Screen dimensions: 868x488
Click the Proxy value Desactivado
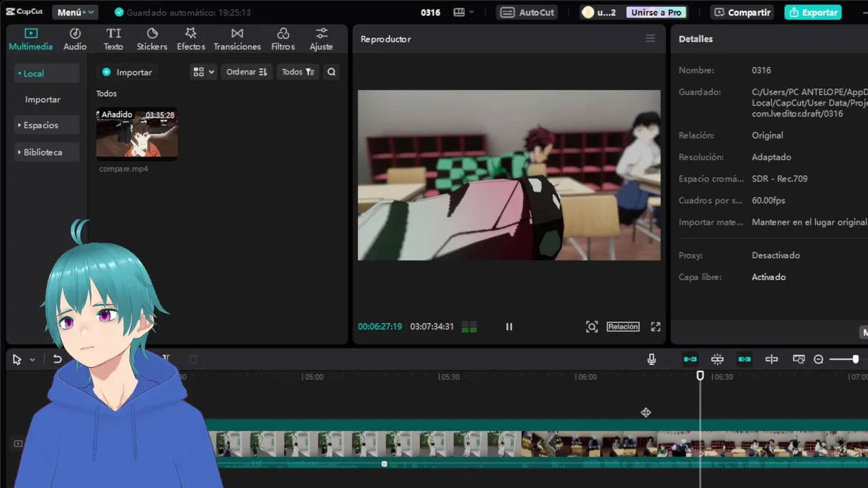776,256
